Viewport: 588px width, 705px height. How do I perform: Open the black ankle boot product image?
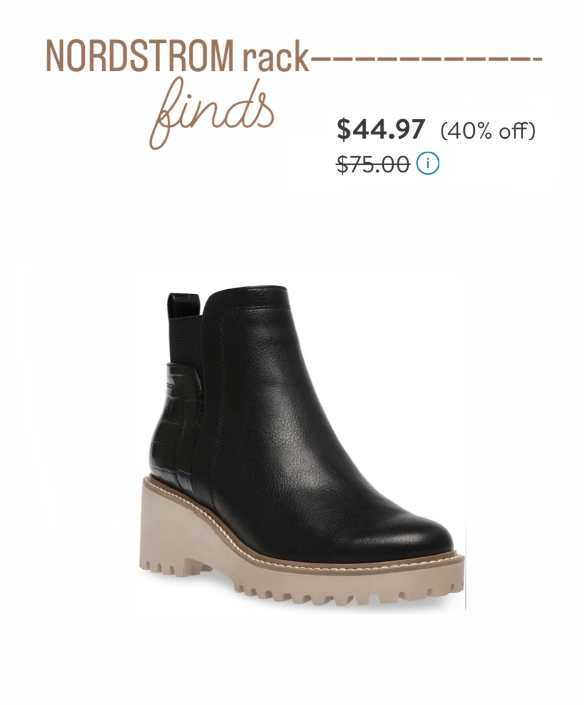(302, 447)
